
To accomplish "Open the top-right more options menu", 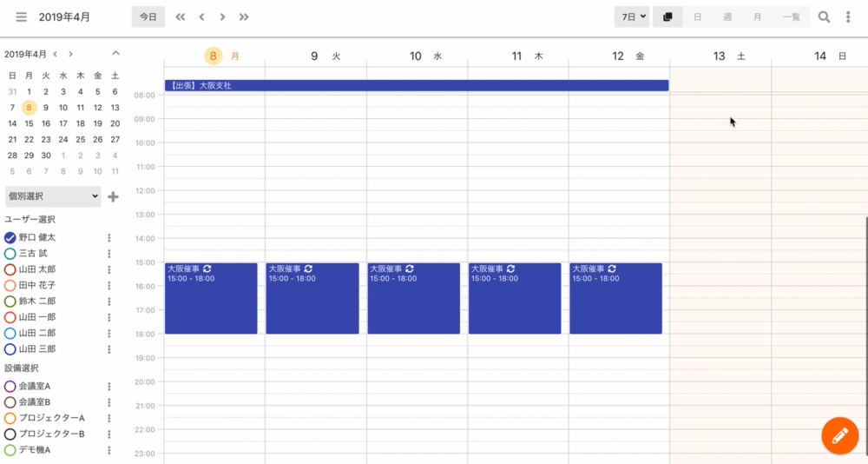I will [x=848, y=17].
